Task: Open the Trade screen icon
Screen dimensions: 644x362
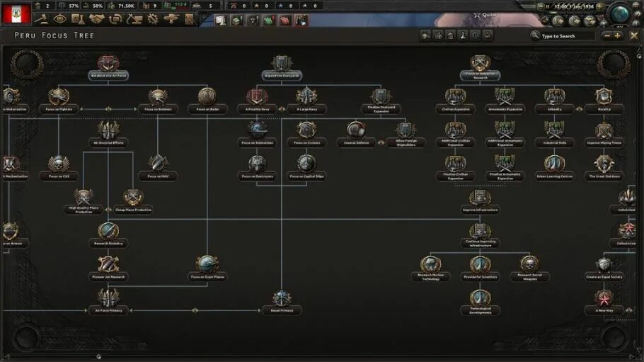Action: click(x=115, y=18)
